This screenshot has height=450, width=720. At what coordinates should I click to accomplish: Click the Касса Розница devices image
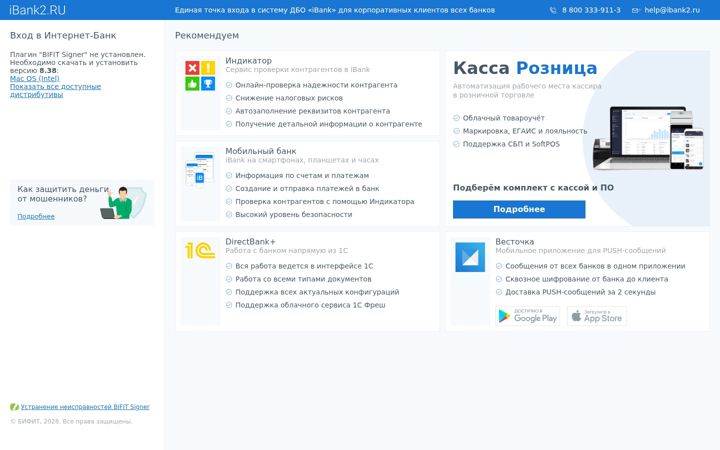[x=648, y=138]
